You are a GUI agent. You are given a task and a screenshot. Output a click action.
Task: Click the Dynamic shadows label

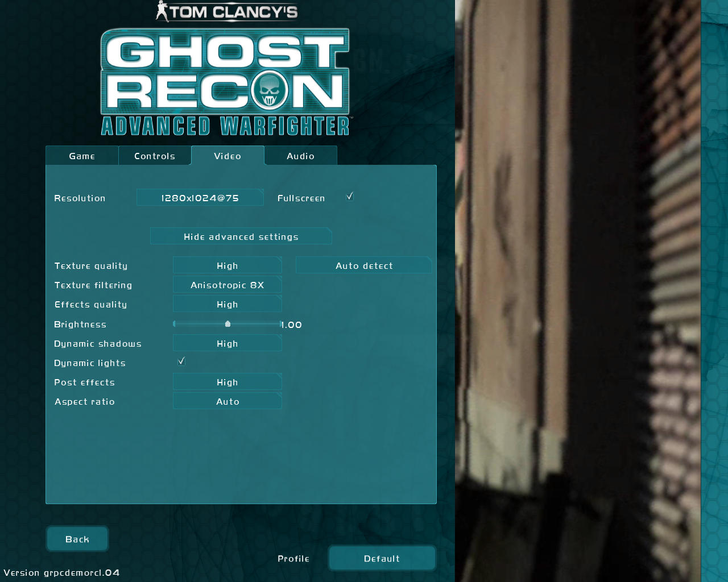coord(98,344)
